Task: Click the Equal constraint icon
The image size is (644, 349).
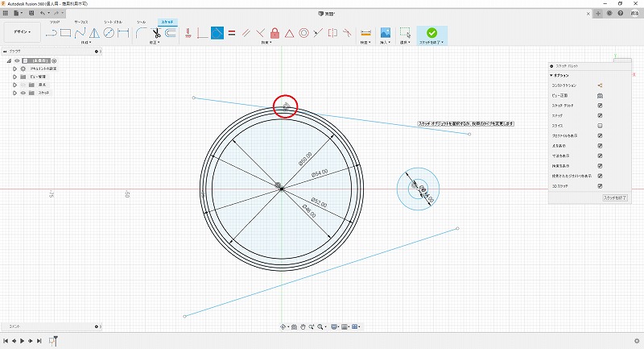Action: pos(231,33)
